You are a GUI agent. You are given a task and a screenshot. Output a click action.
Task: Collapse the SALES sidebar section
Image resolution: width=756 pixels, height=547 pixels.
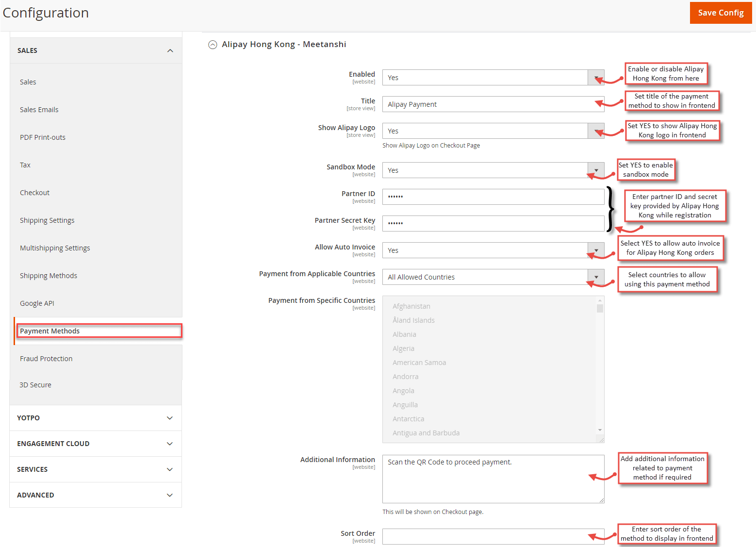96,50
